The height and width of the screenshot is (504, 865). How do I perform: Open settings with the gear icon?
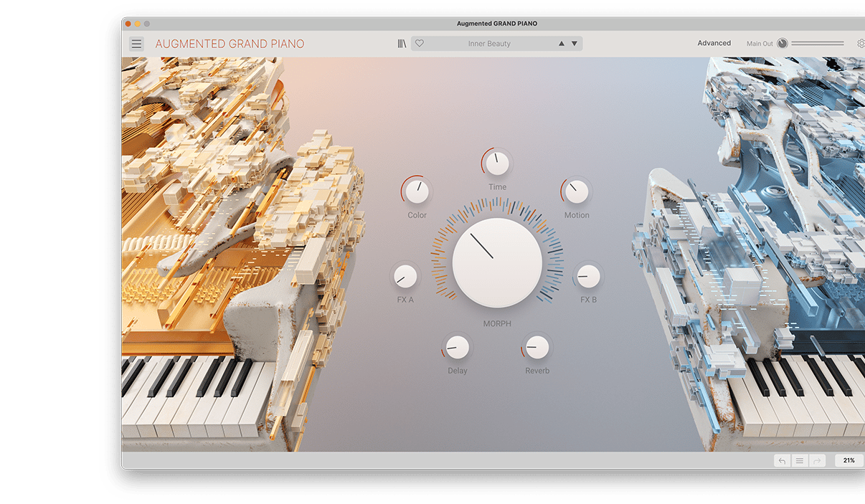(x=861, y=43)
